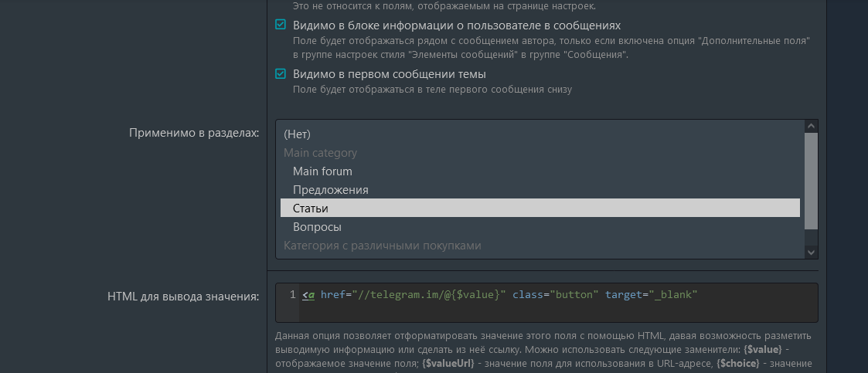Click the sections list scrollbar thumb
The image size is (868, 373).
click(x=811, y=181)
